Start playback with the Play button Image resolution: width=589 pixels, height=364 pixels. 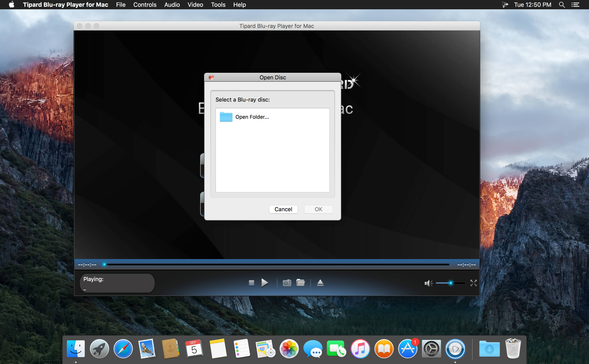pos(265,283)
